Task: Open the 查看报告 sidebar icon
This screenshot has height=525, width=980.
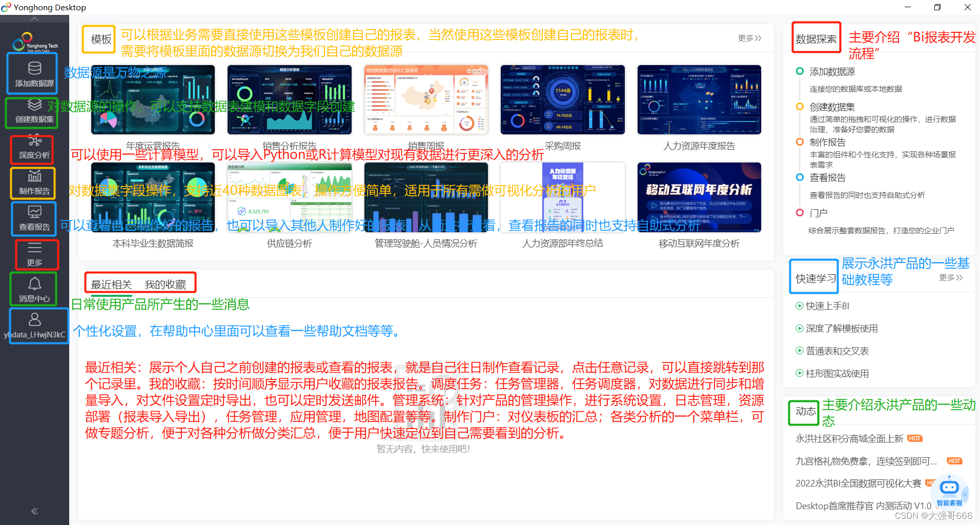Action: point(33,218)
